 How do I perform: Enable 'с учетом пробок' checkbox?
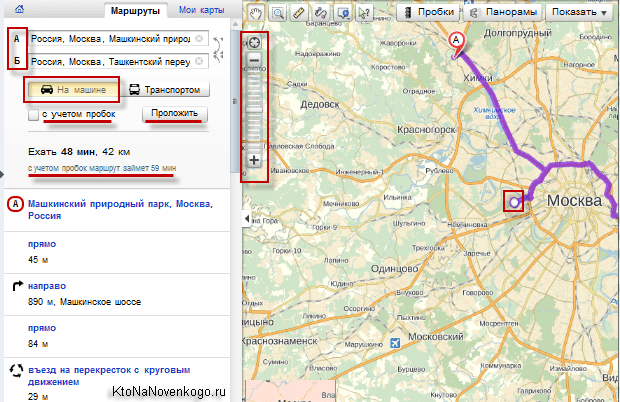[35, 115]
